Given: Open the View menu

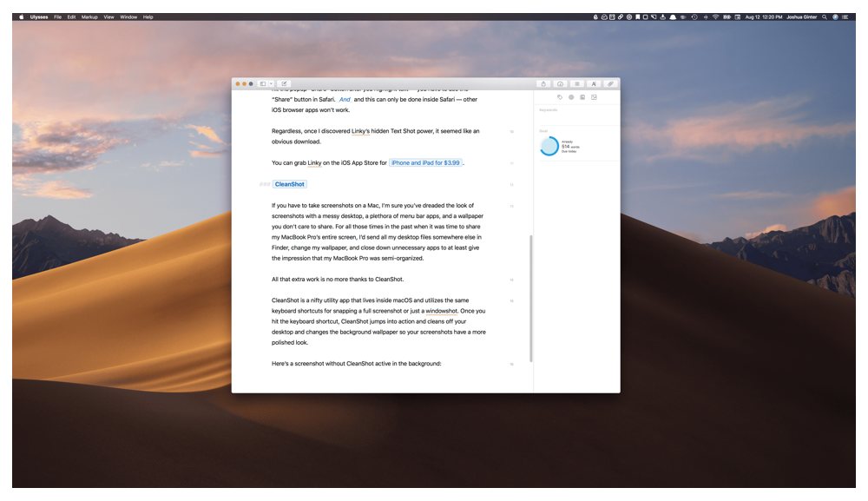Looking at the screenshot, I should coord(109,17).
